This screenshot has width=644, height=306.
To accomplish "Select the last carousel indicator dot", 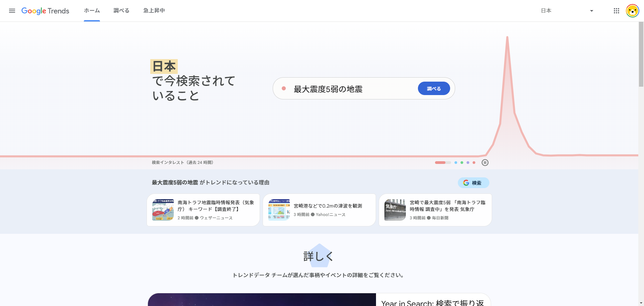I will (x=474, y=162).
